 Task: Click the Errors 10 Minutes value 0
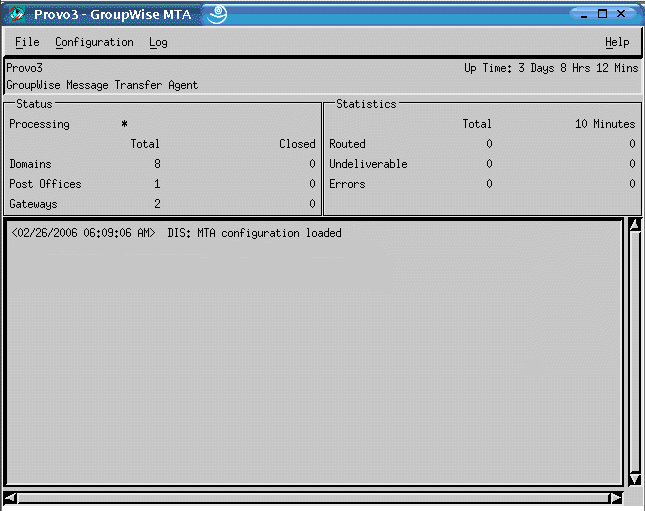(x=632, y=184)
